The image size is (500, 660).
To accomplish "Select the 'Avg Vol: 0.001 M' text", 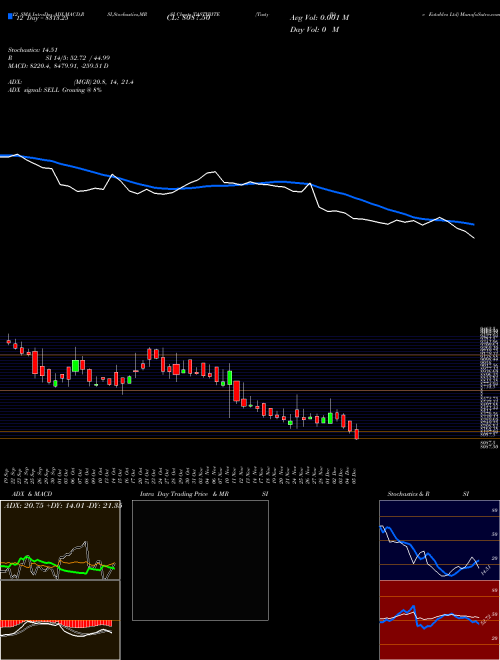I will pos(319,18).
